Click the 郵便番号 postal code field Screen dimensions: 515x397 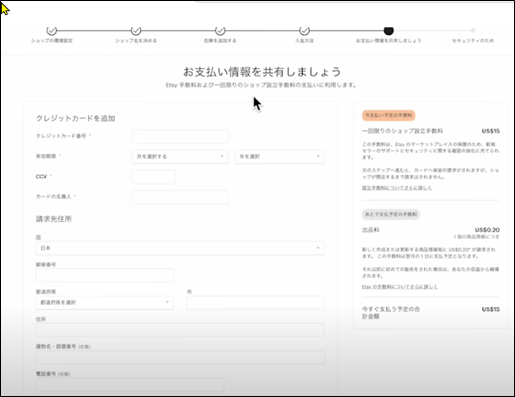tap(105, 275)
